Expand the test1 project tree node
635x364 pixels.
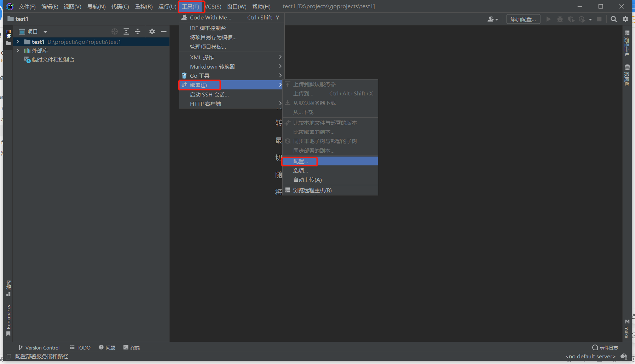18,42
